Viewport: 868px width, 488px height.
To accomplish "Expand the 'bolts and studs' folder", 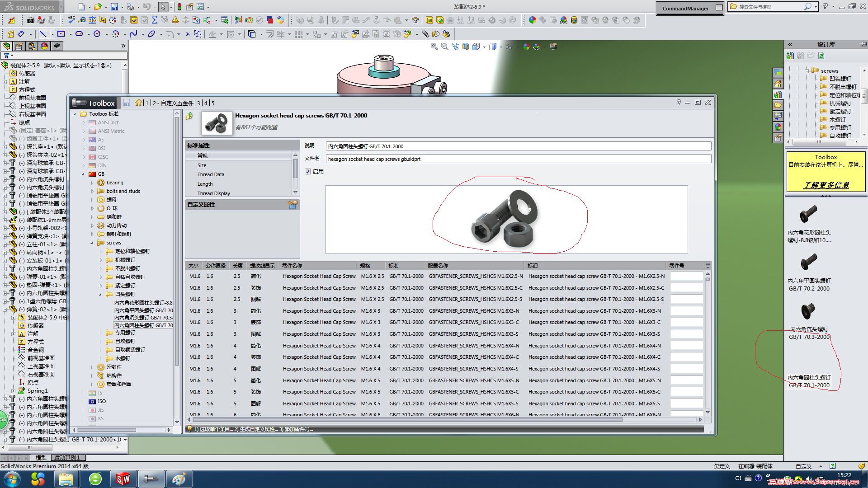I will pos(92,191).
